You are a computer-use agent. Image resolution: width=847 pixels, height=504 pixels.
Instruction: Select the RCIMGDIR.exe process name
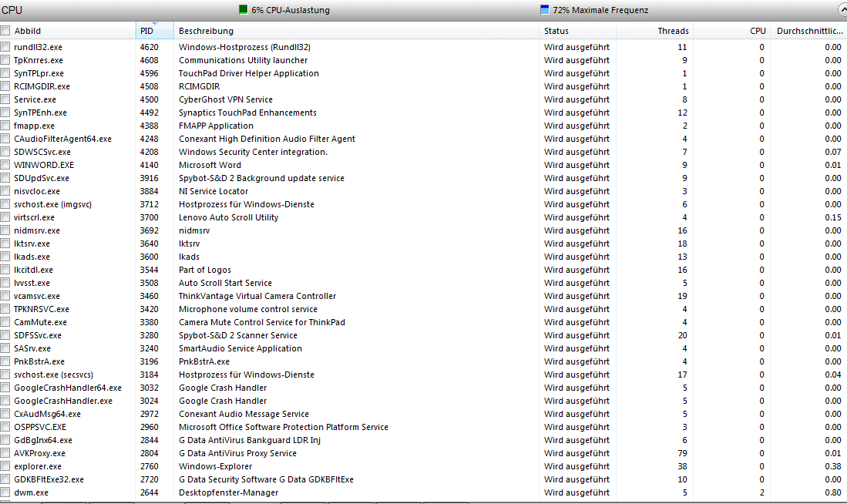42,86
